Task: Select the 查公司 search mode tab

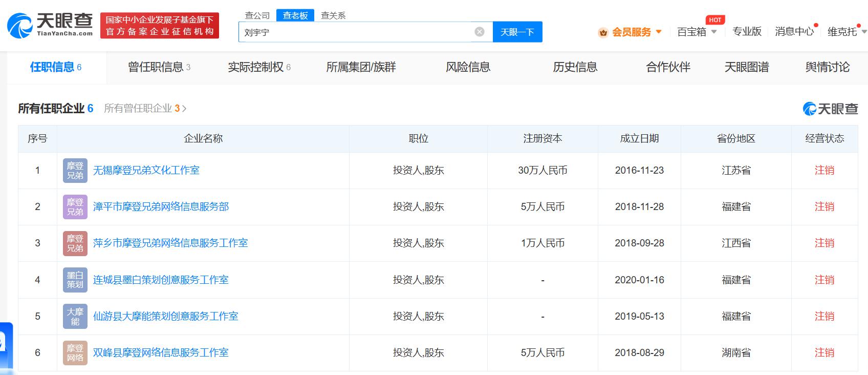Action: [x=257, y=15]
